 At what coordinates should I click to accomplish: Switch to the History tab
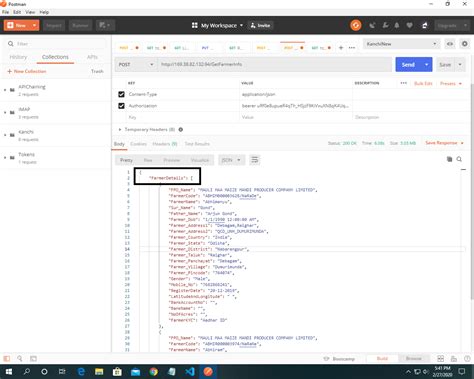18,57
